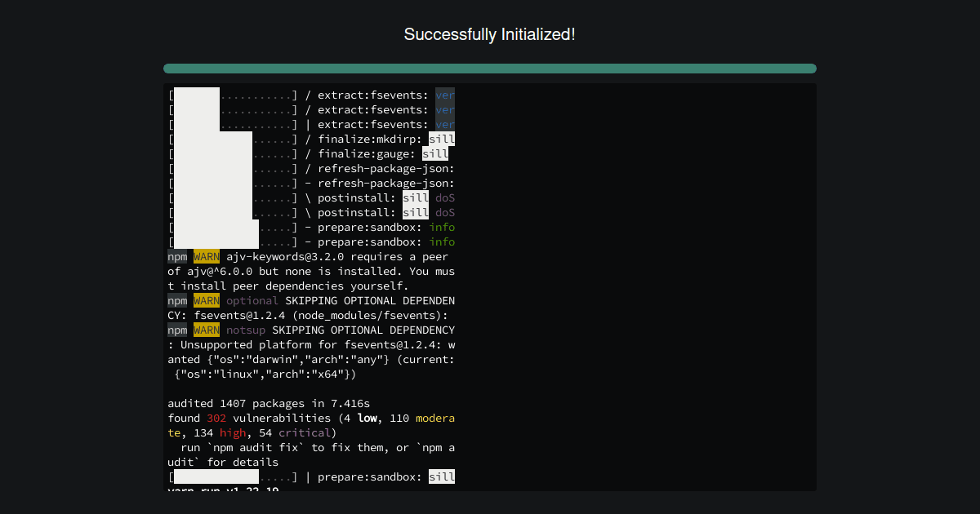Click the teal progress bar below the title

pyautogui.click(x=490, y=69)
